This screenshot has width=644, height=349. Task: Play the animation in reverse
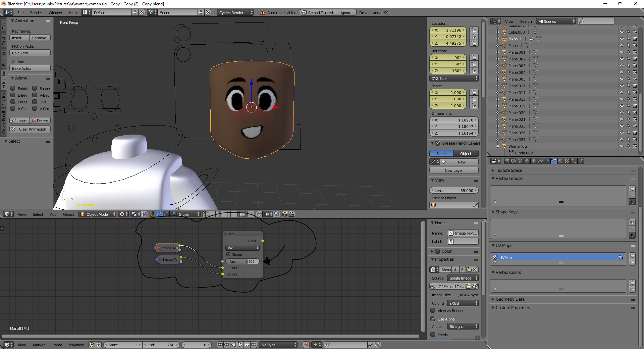point(233,345)
